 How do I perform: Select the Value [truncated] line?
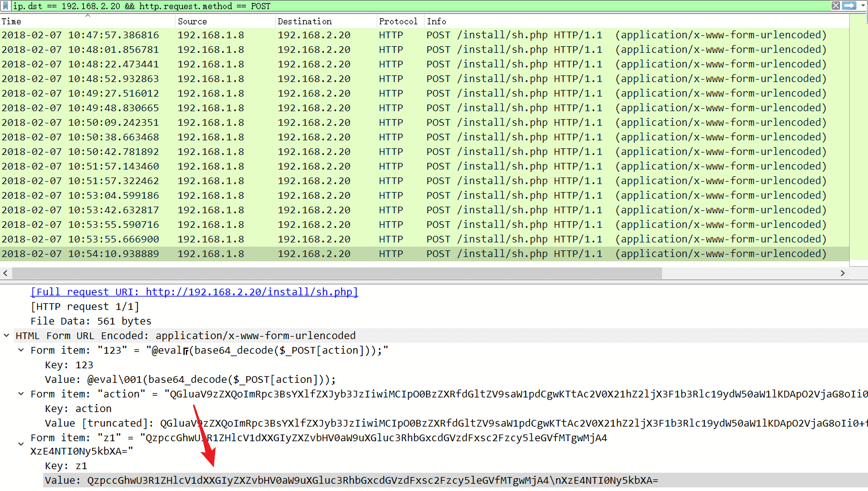[456, 423]
